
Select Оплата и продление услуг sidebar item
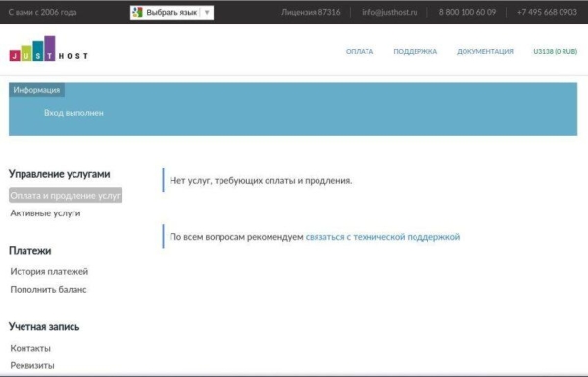[x=66, y=195]
